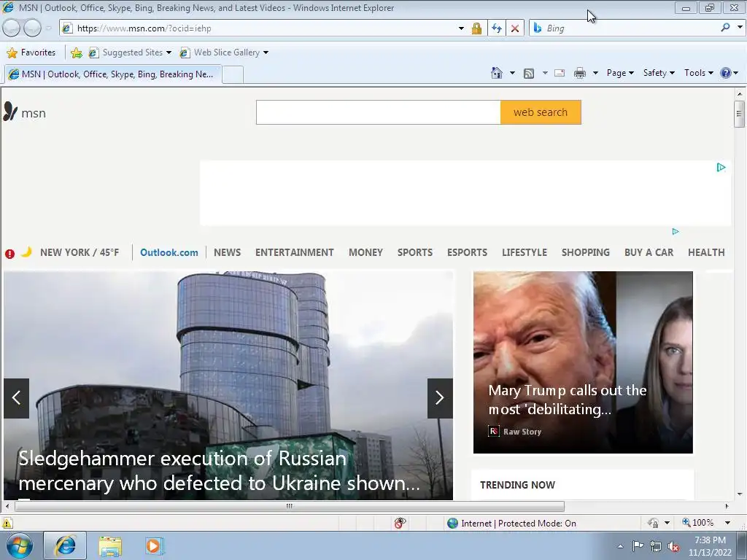
Task: Expand the Suggested Sites dropdown
Action: coord(169,52)
